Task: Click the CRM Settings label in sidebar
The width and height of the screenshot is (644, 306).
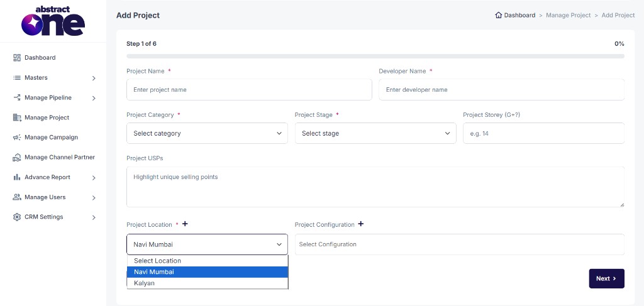Action: click(x=43, y=217)
